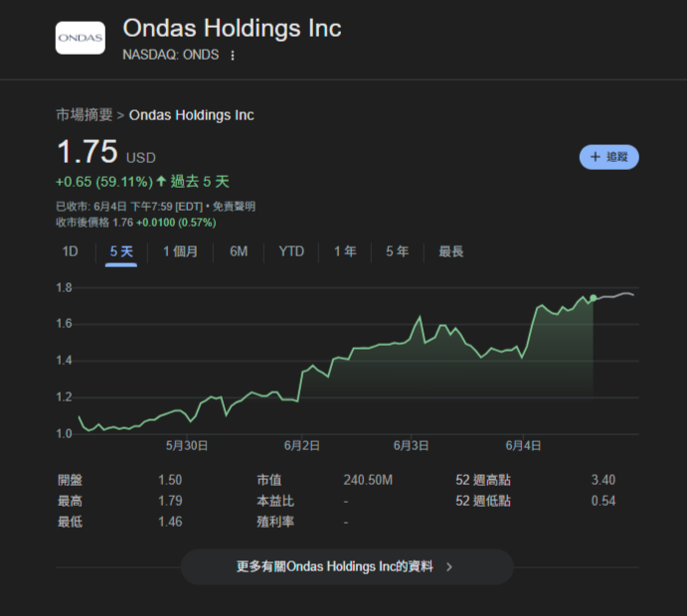Click the Ondas company logo
Image resolution: width=687 pixels, height=616 pixels.
[x=80, y=37]
